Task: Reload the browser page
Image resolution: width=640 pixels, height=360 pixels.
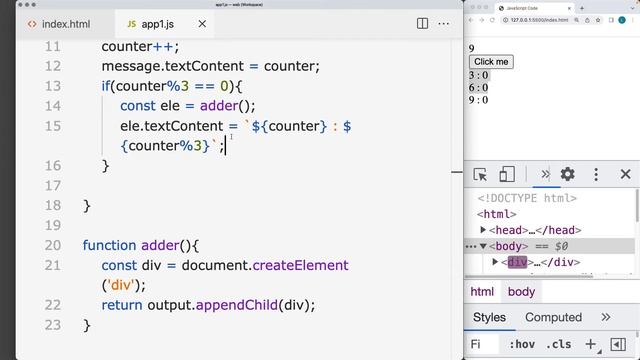Action: (x=492, y=20)
